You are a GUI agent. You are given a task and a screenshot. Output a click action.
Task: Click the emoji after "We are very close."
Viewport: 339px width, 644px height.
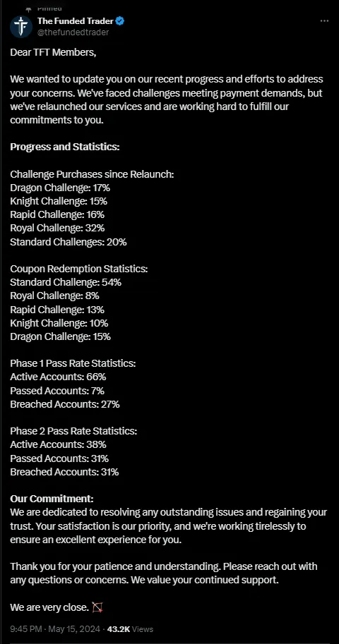(97, 607)
